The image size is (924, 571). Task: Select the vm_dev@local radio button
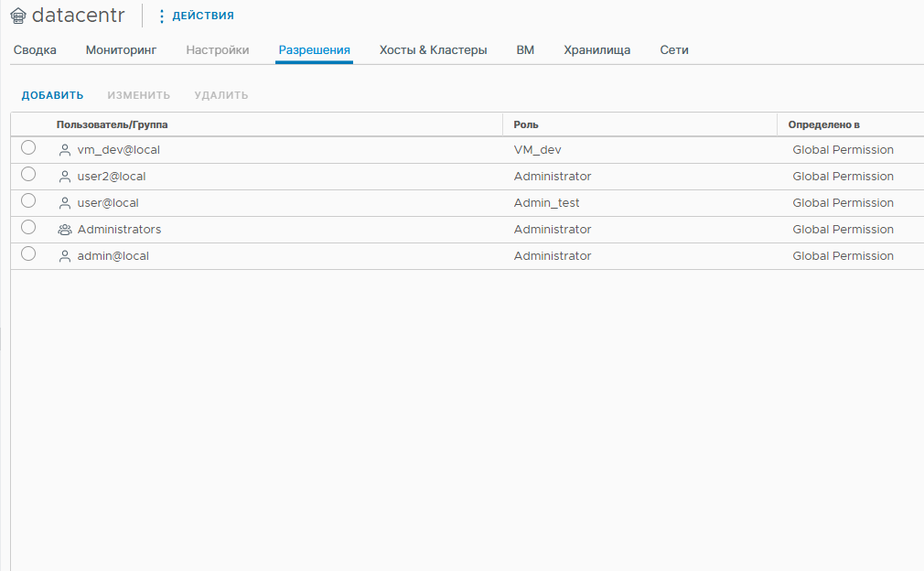[28, 148]
